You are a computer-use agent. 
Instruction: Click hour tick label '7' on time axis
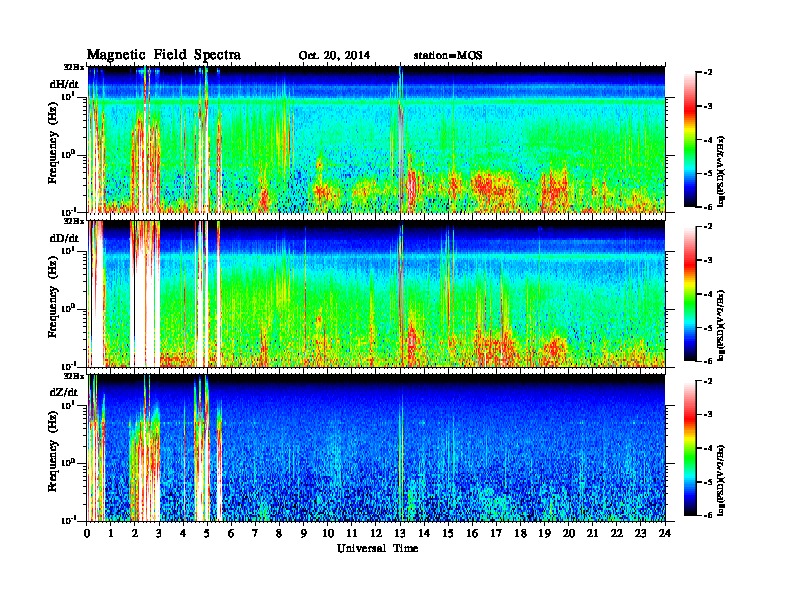pos(256,534)
